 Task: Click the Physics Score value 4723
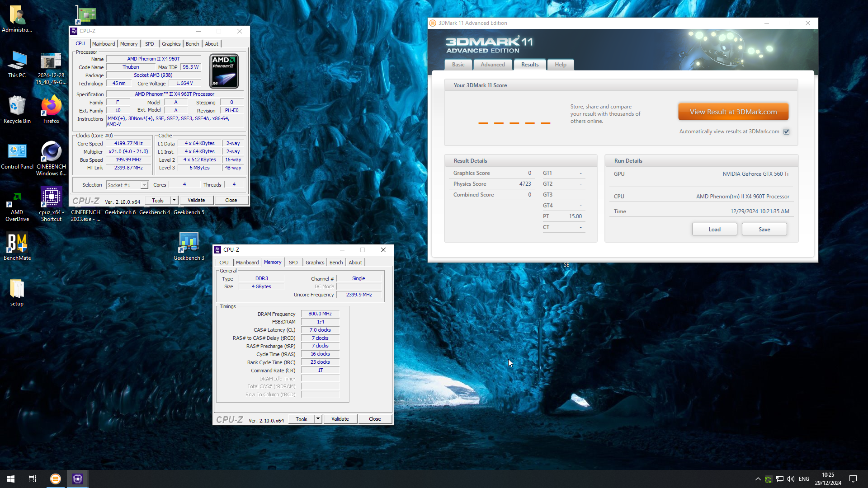(525, 184)
